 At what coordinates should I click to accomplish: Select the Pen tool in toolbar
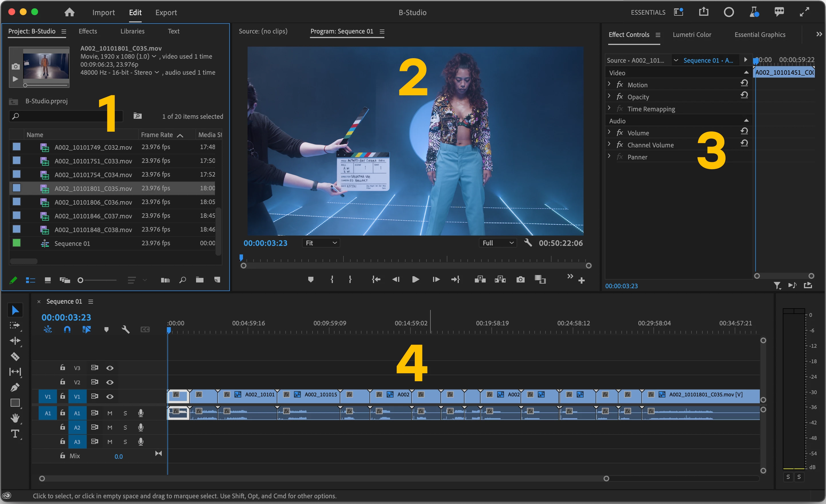pos(15,388)
